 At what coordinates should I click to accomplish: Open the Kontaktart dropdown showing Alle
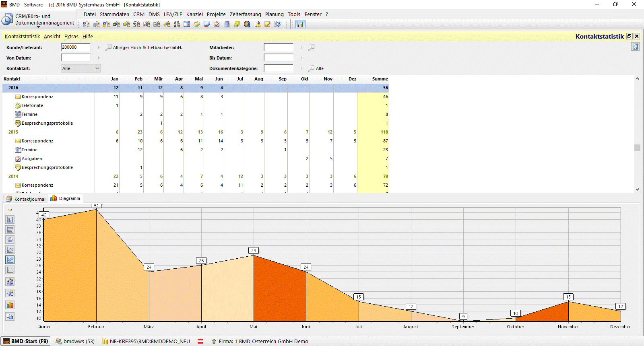coord(81,68)
